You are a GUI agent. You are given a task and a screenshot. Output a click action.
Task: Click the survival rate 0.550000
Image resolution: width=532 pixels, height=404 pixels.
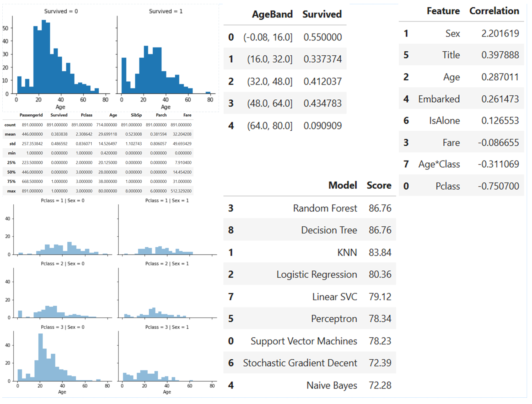[323, 37]
